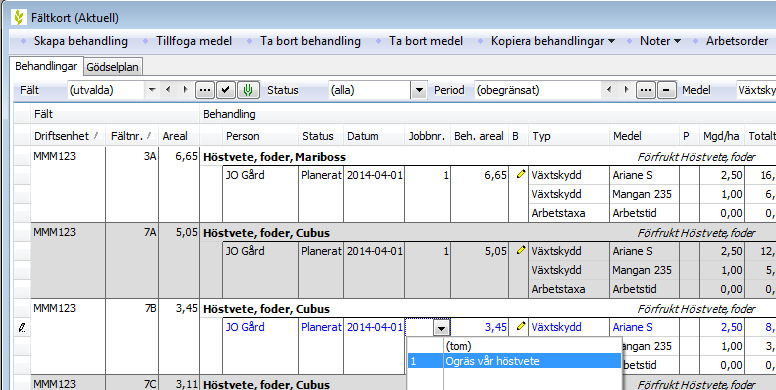Click the Typ column header
The image size is (776, 390).
coord(569,136)
